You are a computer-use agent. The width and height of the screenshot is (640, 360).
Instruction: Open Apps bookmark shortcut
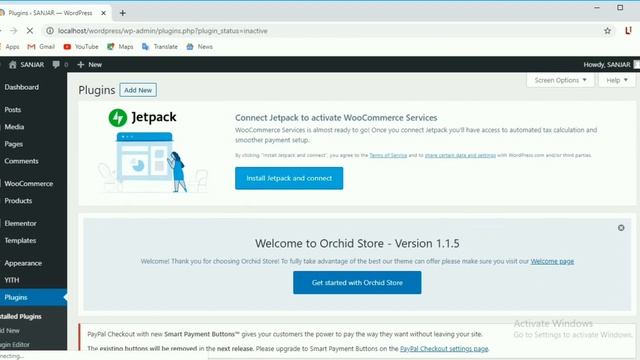[x=10, y=47]
